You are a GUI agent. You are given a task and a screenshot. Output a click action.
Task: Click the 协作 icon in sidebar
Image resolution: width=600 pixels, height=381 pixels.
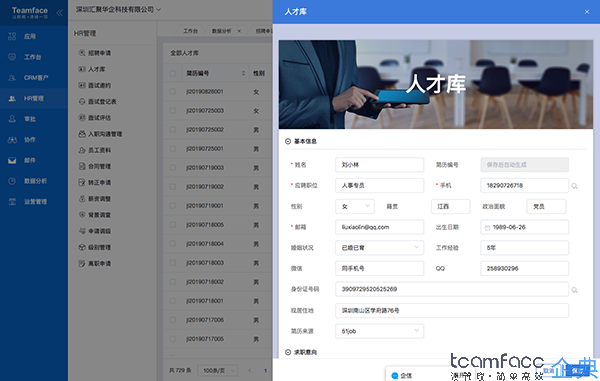point(12,140)
